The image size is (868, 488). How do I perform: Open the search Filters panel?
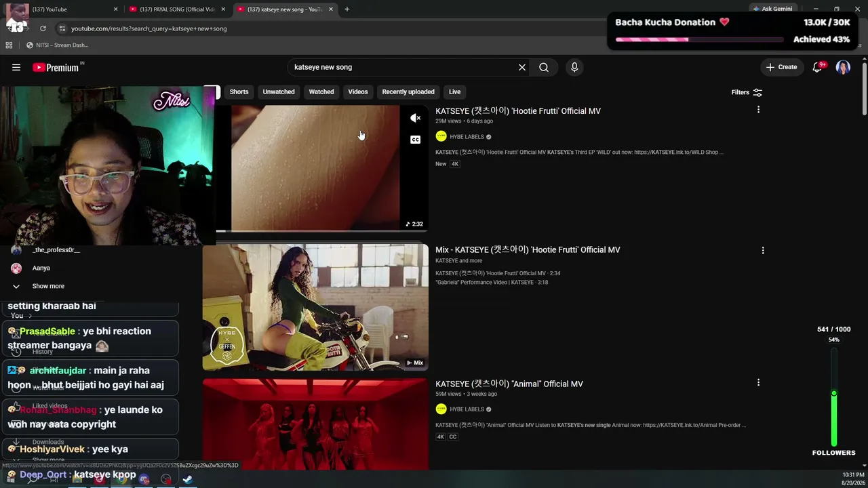(747, 92)
